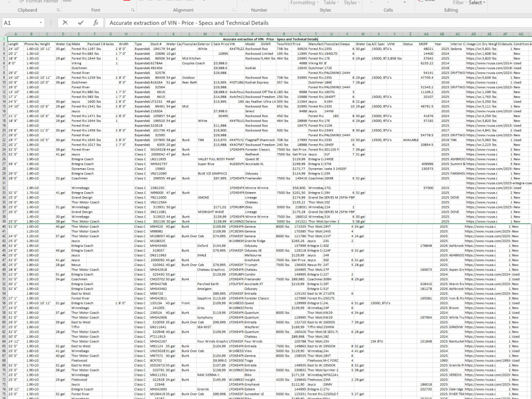Select the row 20 header
Screen dimensions: 532x399
point(4,130)
